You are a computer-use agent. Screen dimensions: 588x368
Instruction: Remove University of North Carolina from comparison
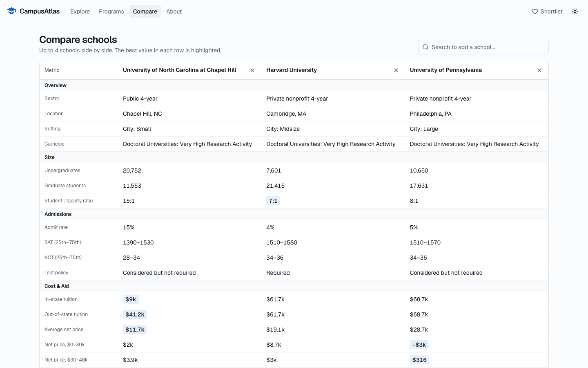pos(252,70)
